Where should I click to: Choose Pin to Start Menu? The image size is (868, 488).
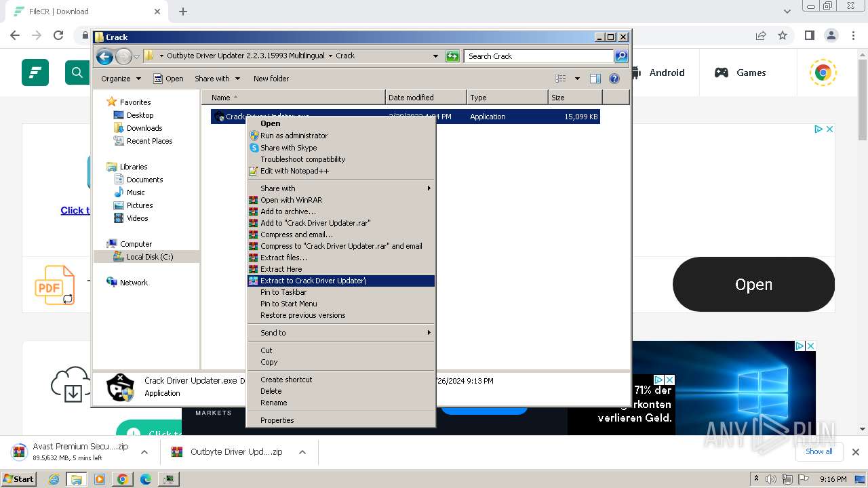point(341,304)
